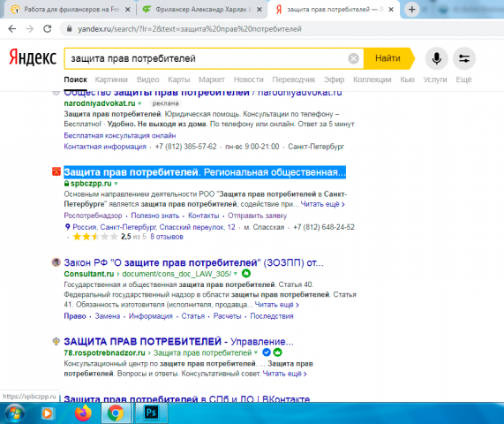The height and width of the screenshot is (424, 504).
Task: Select the Новости search tab
Action: (x=248, y=79)
